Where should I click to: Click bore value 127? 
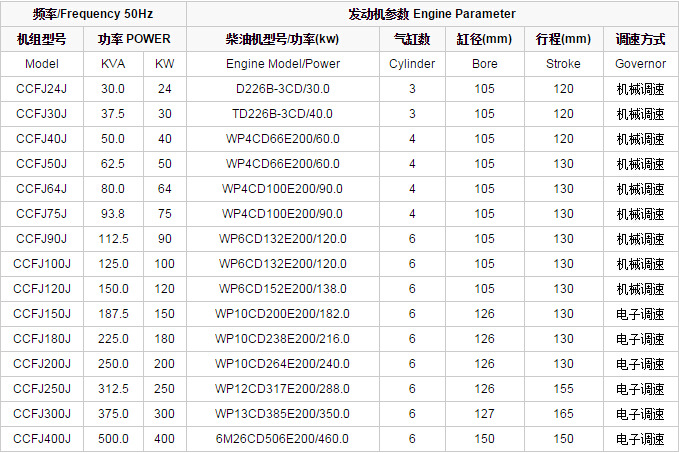click(484, 414)
